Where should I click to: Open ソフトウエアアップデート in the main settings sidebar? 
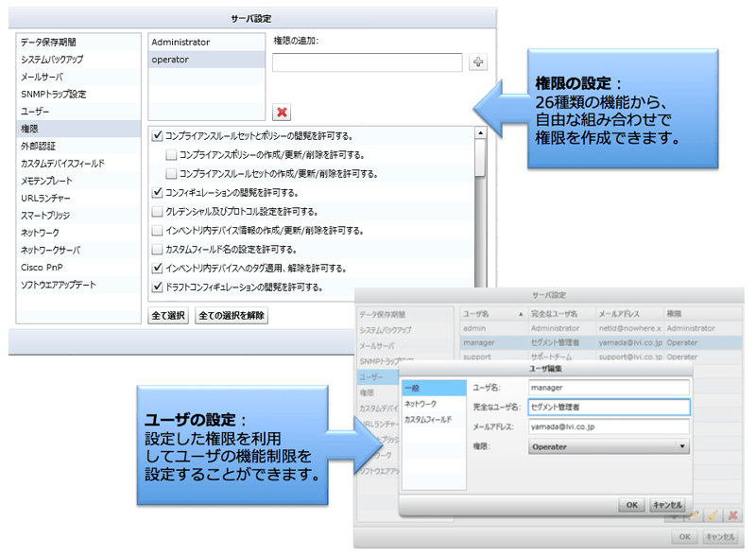coord(78,285)
